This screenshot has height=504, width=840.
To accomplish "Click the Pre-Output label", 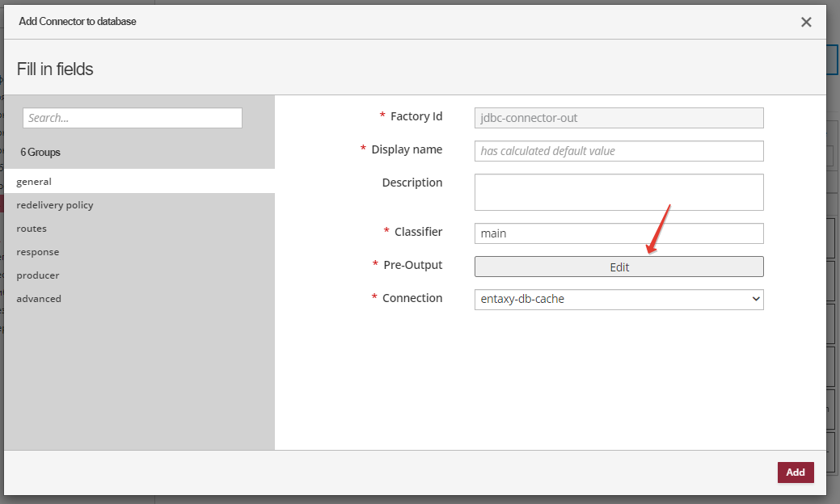I will coord(412,265).
